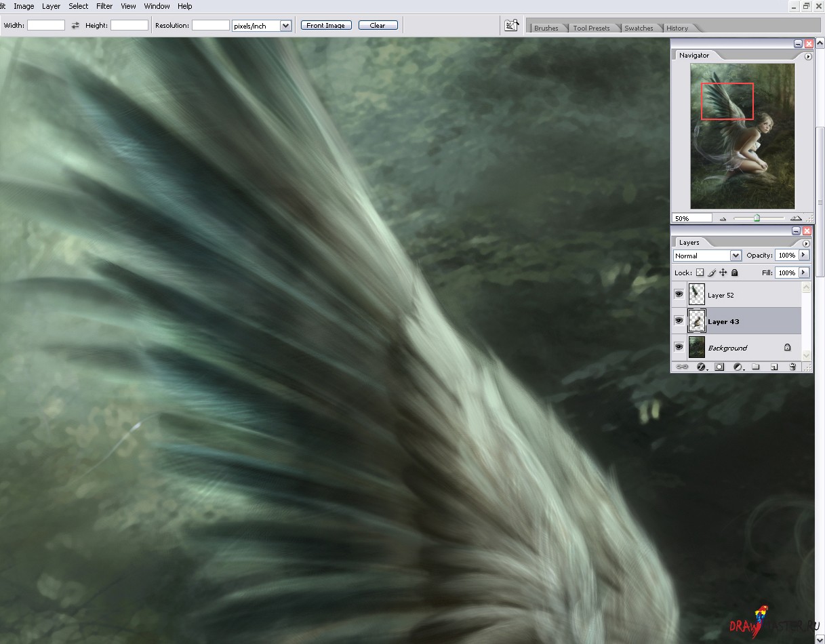Select the Layers tab

[689, 243]
